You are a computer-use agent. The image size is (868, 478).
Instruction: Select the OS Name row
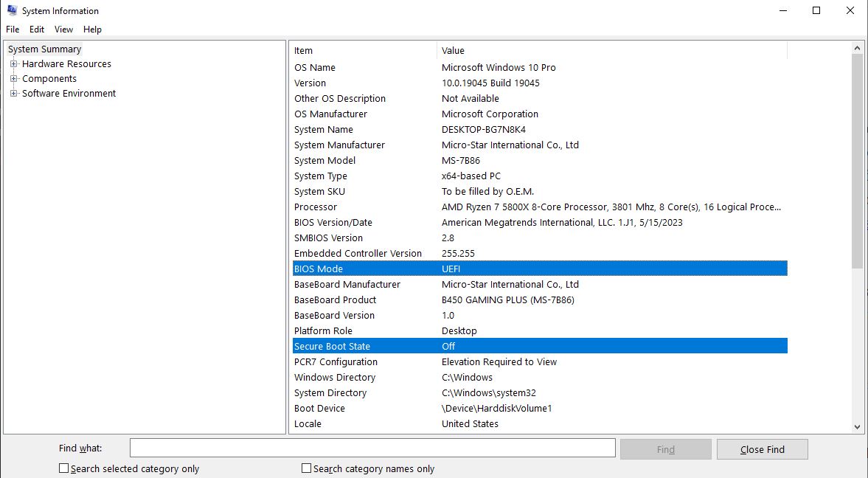[540, 68]
